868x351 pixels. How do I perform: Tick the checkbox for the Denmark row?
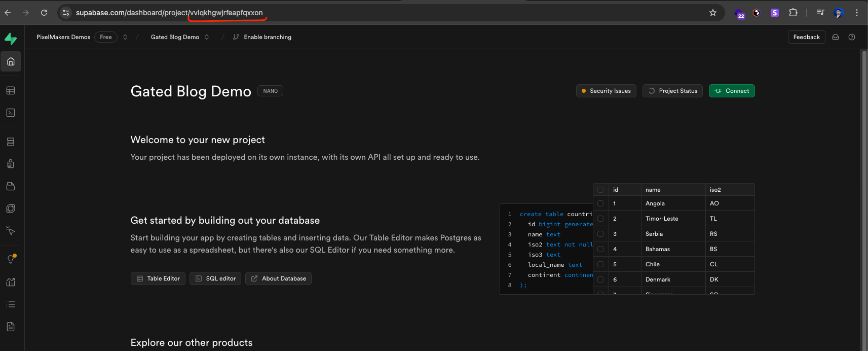click(x=600, y=279)
